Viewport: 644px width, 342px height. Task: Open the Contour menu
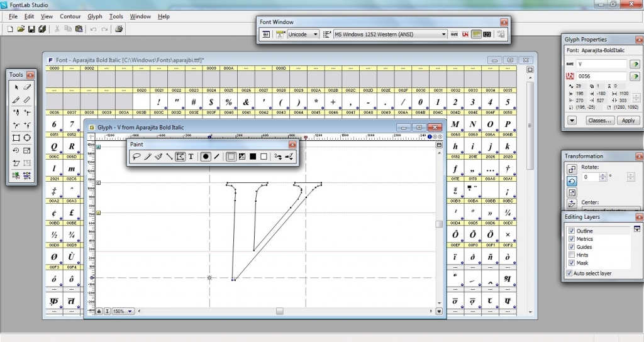(x=70, y=16)
